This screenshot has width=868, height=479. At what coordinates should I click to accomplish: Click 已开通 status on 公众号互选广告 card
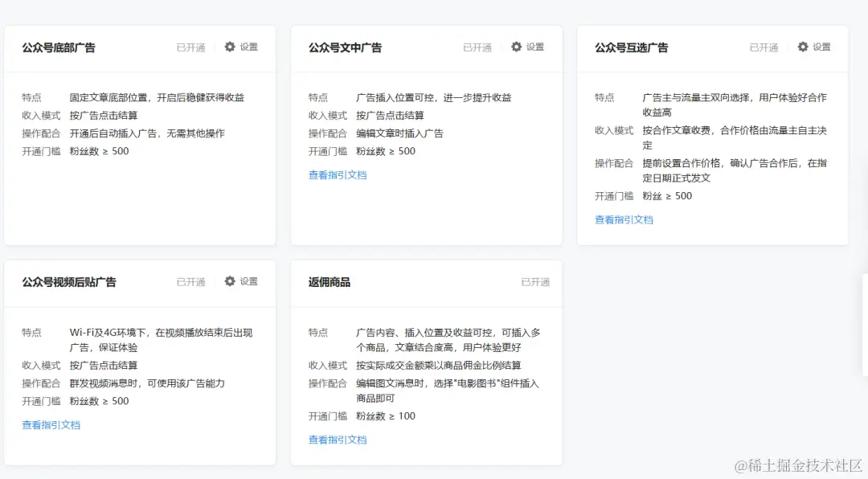(x=764, y=47)
